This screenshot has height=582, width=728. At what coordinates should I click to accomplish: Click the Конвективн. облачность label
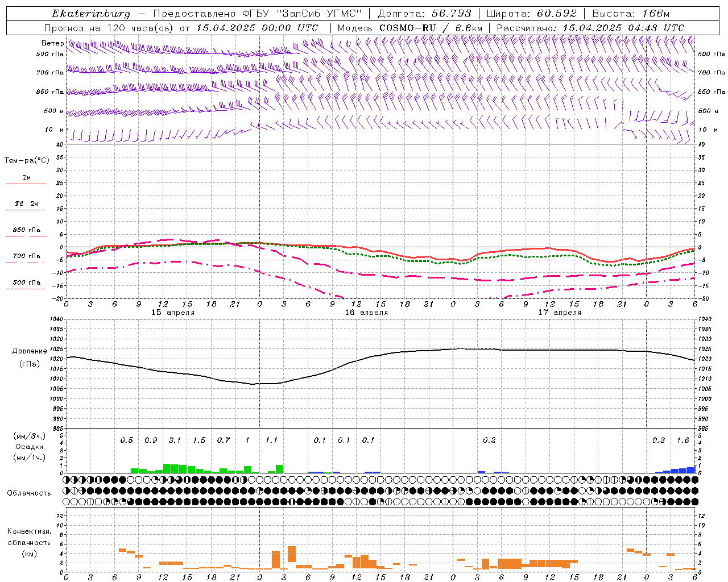(29, 537)
